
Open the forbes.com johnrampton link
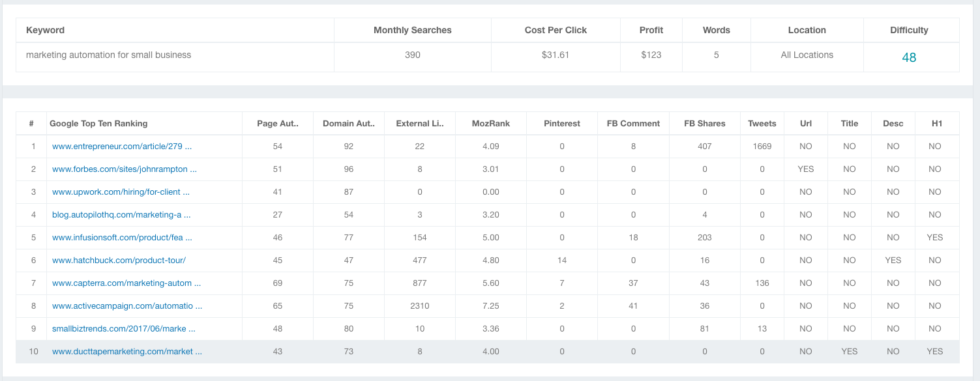coord(124,169)
